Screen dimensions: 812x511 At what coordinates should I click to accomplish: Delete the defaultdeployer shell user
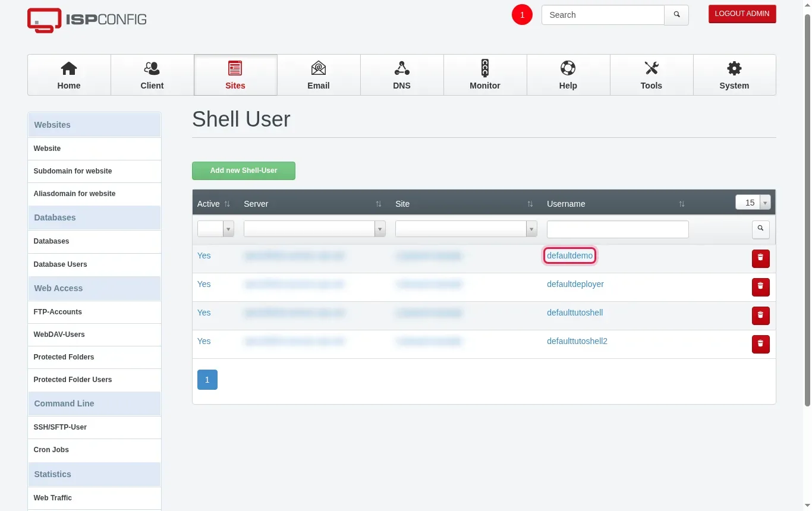pos(761,287)
